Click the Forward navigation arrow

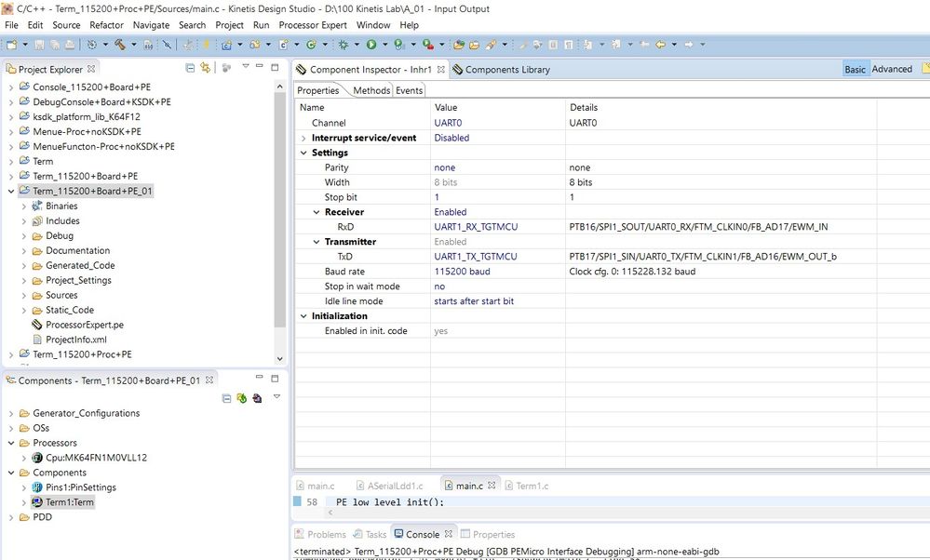click(689, 45)
